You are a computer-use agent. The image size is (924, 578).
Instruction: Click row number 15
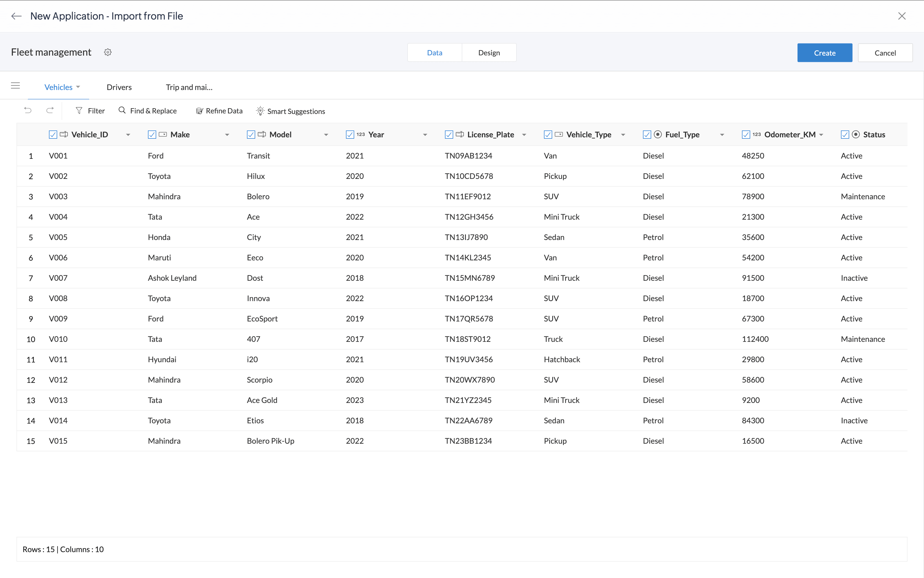(31, 441)
